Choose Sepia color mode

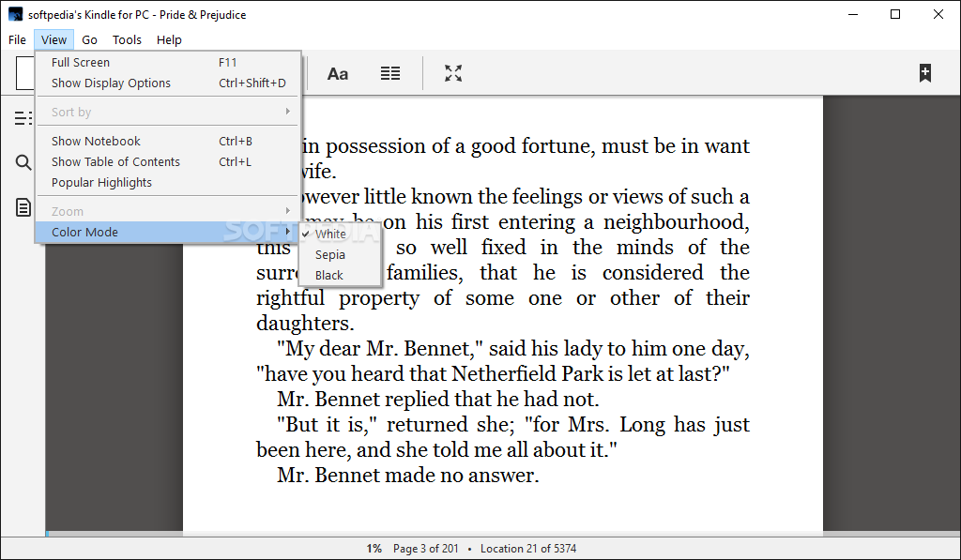click(x=340, y=255)
